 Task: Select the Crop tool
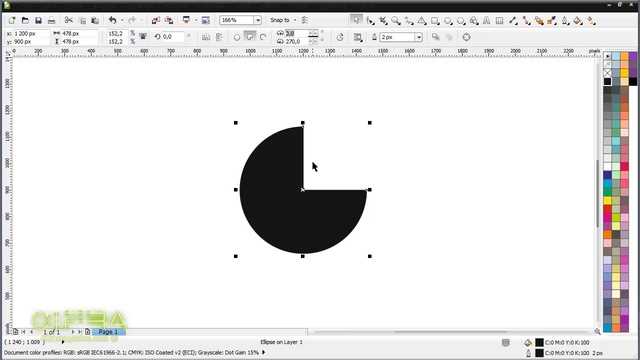tap(383, 20)
